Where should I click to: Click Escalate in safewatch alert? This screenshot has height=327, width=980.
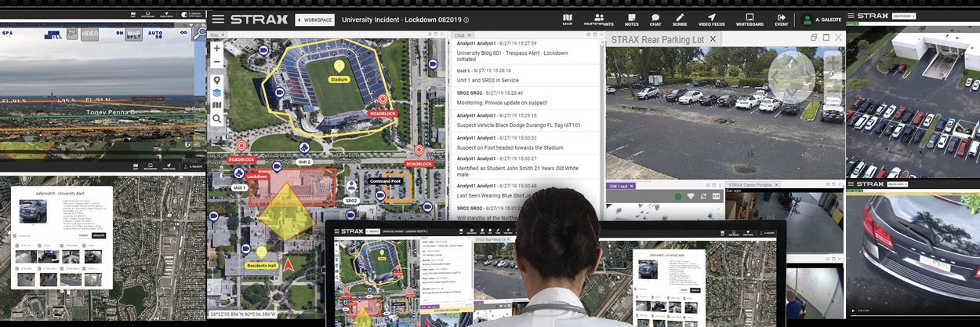[99, 234]
